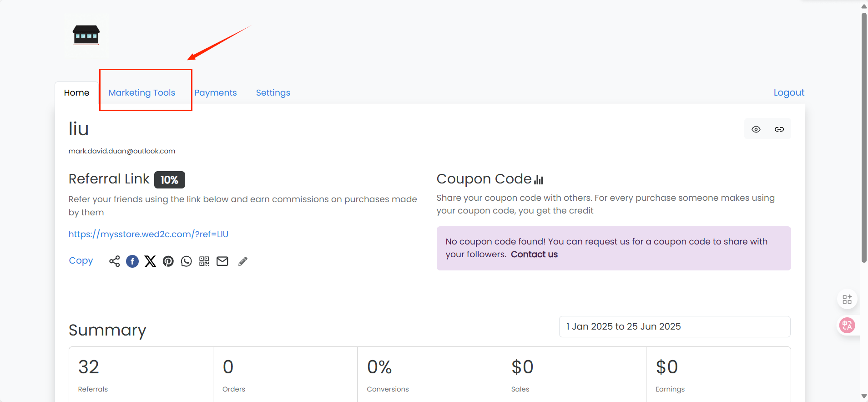The width and height of the screenshot is (868, 402).
Task: Switch to the Payments tab
Action: [216, 93]
